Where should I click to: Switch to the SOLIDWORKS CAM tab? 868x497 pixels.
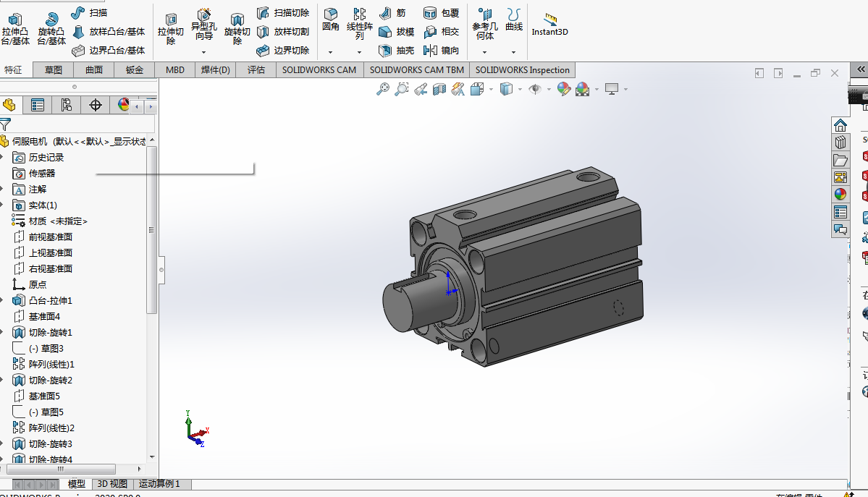click(319, 69)
